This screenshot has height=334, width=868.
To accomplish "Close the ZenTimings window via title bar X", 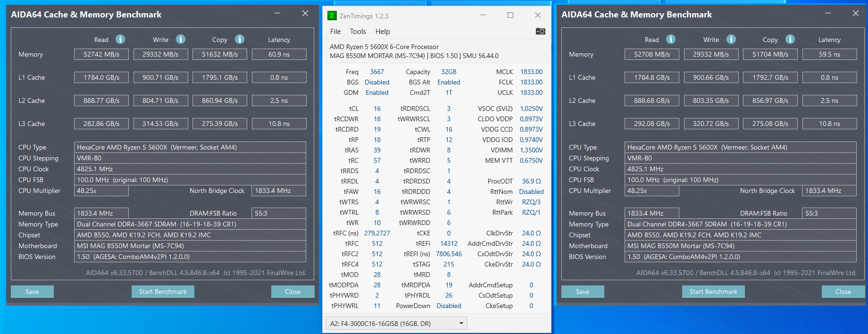I will (x=538, y=15).
